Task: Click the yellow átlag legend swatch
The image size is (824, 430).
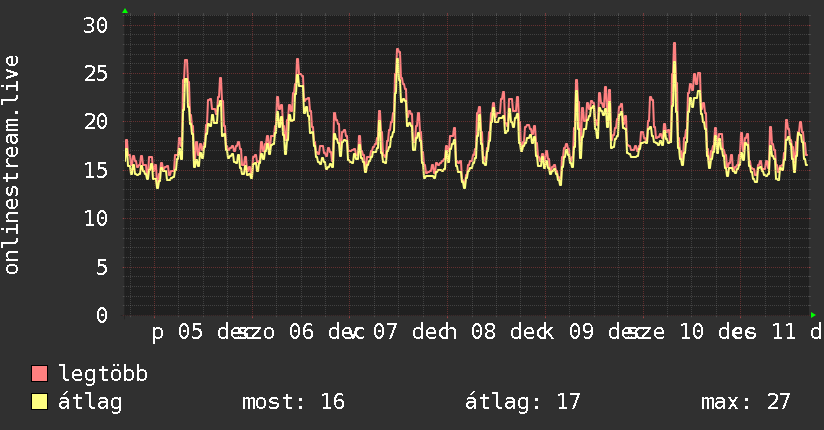Action: click(39, 401)
